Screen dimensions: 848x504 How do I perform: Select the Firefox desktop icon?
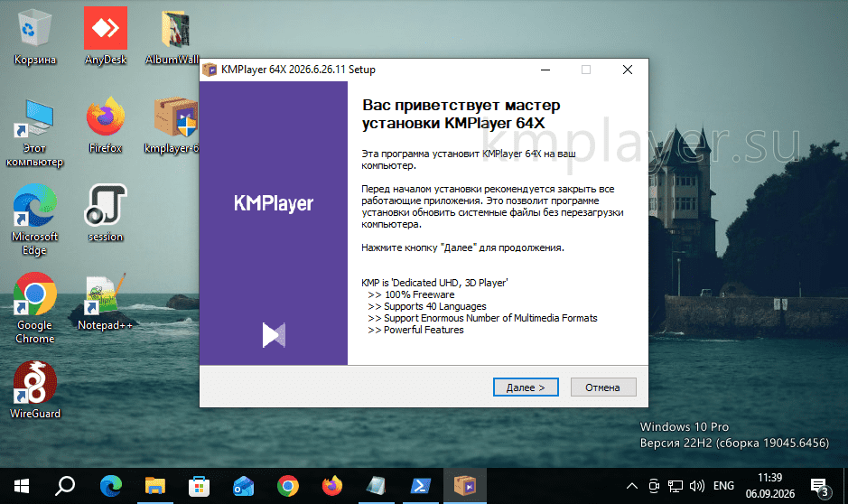point(106,126)
